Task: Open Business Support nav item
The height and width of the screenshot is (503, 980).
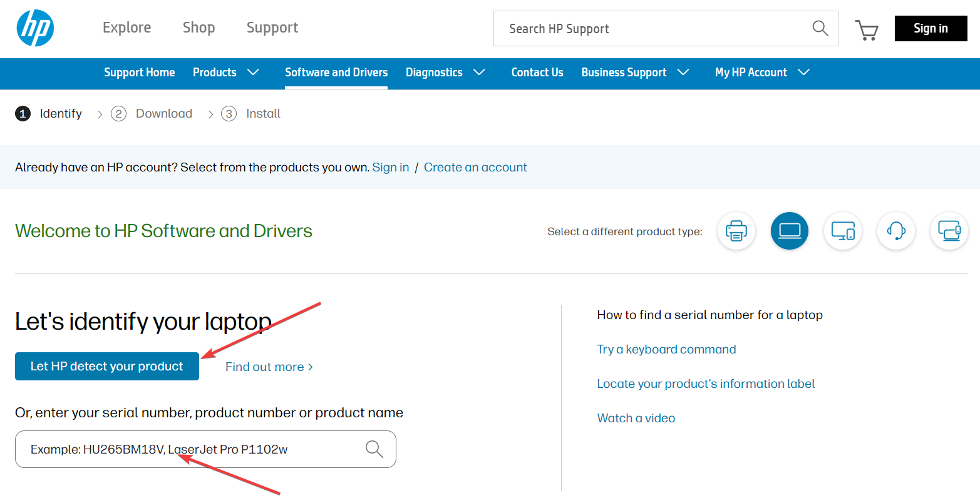Action: (624, 73)
